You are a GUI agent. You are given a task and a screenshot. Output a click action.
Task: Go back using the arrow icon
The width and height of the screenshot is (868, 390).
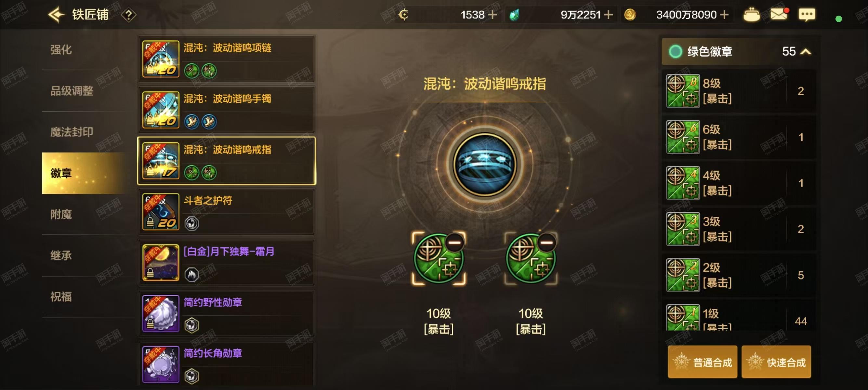[56, 15]
